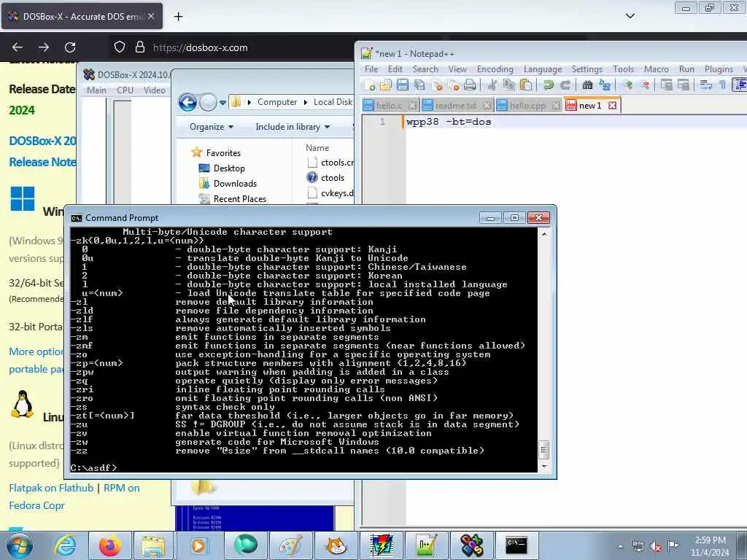
Task: Click the Paste icon in Notepad++ toolbar
Action: tap(526, 85)
